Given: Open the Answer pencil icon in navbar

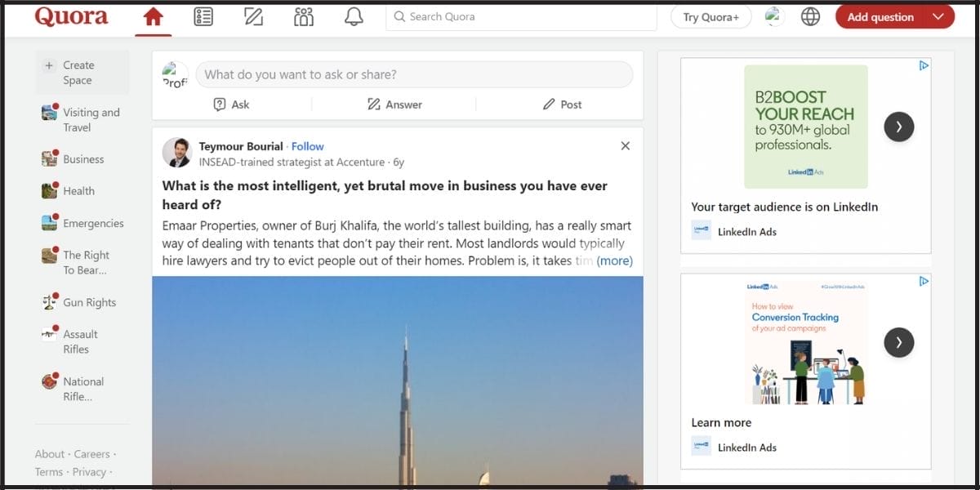Looking at the screenshot, I should coord(253,17).
